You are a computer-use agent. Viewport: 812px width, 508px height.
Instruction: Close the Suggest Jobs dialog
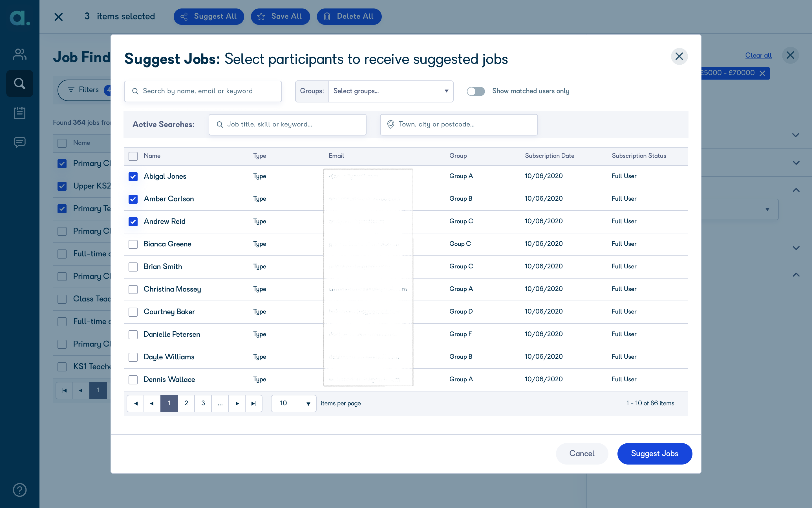click(x=679, y=56)
